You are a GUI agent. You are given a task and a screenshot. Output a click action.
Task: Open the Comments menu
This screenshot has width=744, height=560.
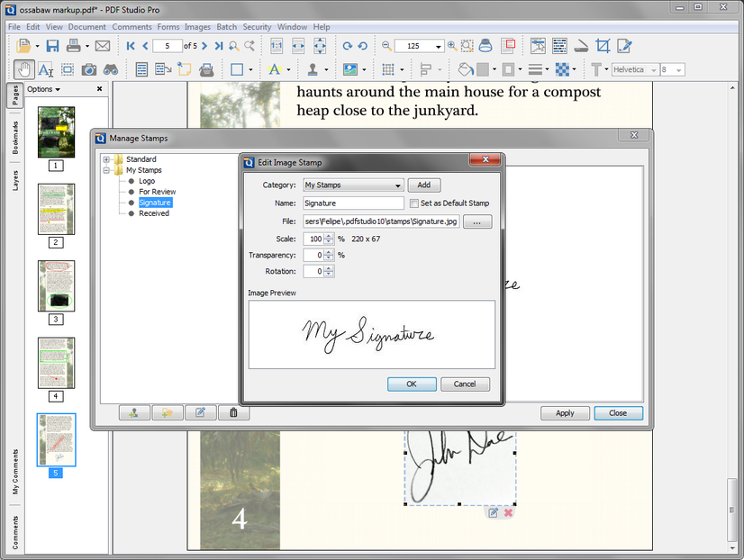132,27
